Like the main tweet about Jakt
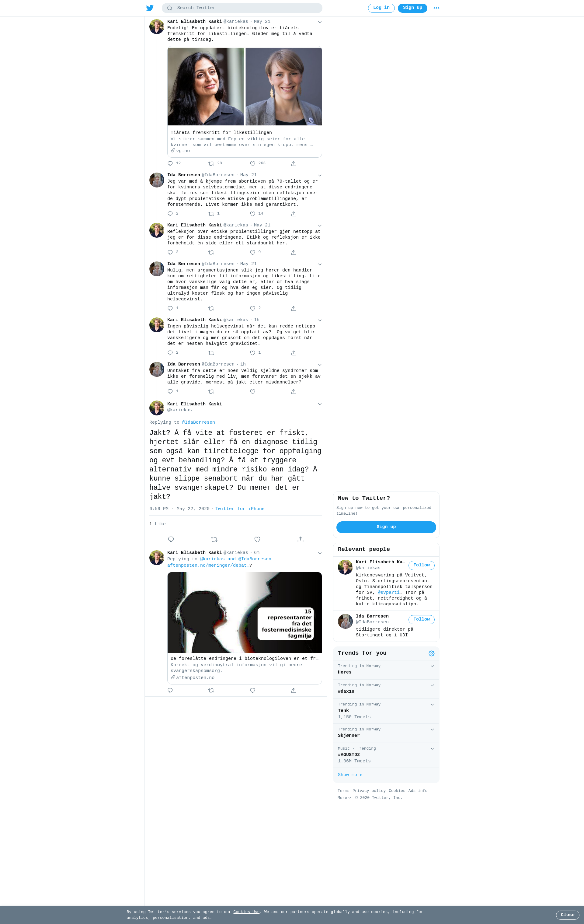Image resolution: width=584 pixels, height=924 pixels. point(257,540)
